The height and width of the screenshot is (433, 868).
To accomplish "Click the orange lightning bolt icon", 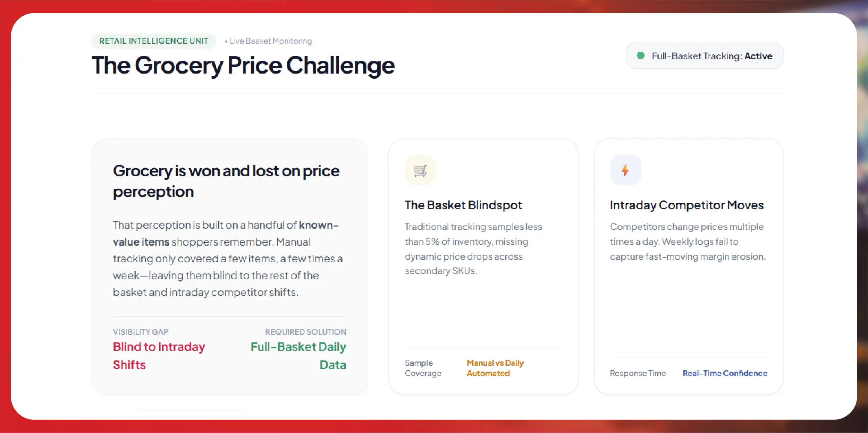I will pyautogui.click(x=625, y=170).
